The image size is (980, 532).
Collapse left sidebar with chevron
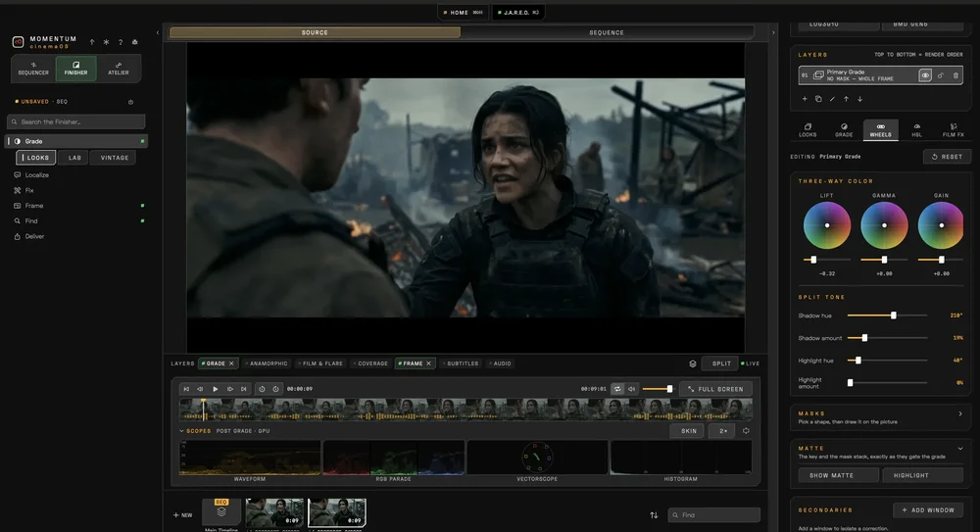158,32
